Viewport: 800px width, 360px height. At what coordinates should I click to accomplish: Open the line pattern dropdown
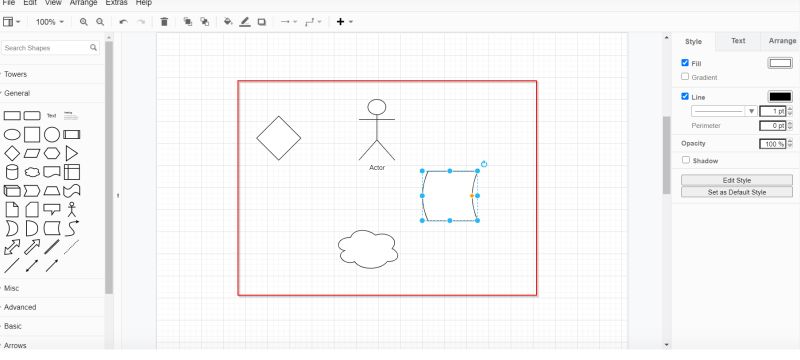pyautogui.click(x=724, y=111)
